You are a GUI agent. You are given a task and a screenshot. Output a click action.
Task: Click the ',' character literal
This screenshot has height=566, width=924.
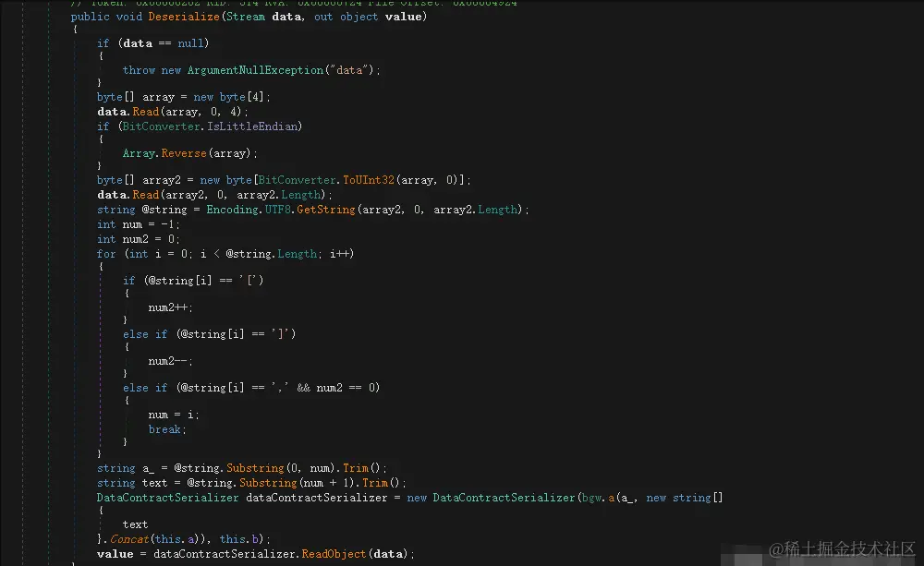point(280,388)
